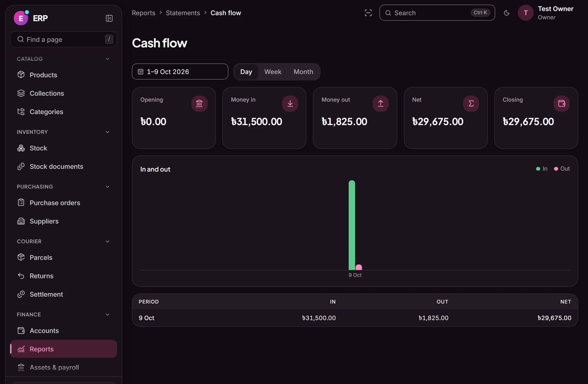Viewport: 588px width, 384px height.
Task: Toggle the Out legend series
Action: 562,169
